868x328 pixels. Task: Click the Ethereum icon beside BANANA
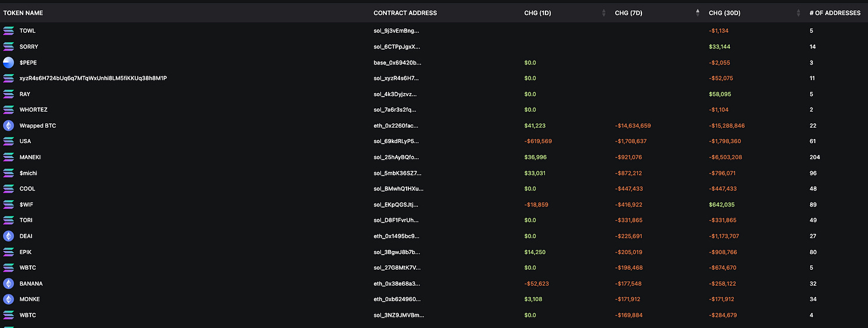(x=8, y=284)
